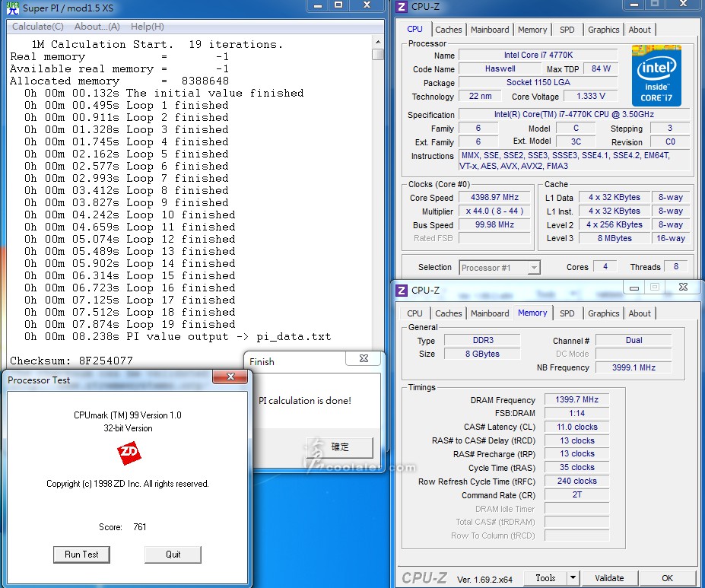
Task: Click the Package value Socket 1150 LGA
Action: (538, 83)
